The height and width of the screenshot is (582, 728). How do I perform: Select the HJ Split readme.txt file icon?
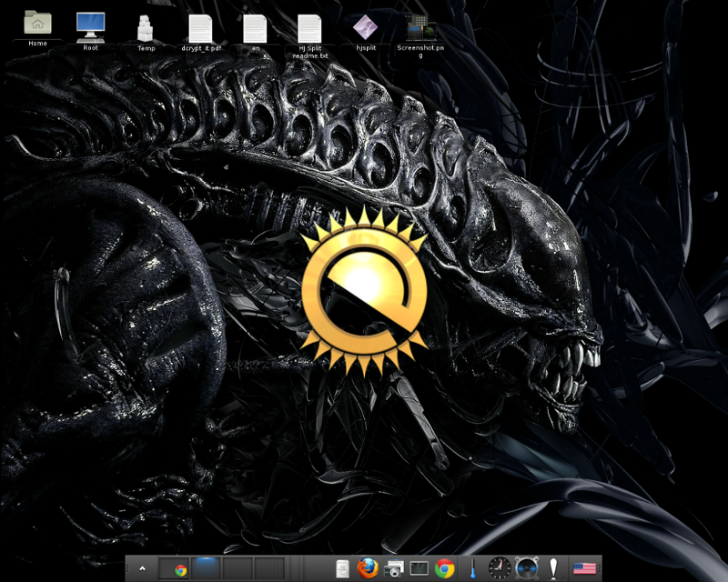click(309, 29)
